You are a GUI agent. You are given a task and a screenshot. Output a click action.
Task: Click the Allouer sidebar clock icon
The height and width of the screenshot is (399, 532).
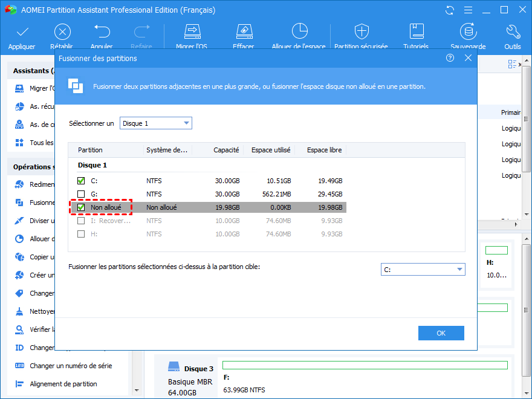(19, 239)
